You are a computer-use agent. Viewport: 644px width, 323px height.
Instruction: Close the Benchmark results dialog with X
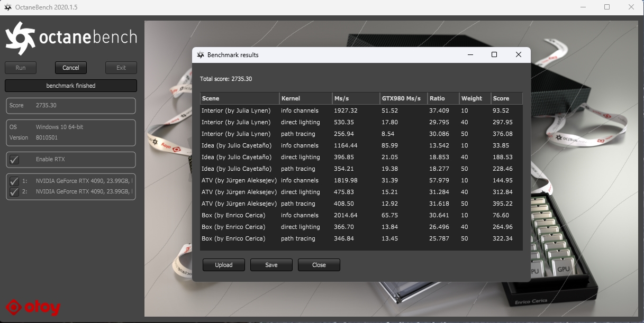point(519,54)
